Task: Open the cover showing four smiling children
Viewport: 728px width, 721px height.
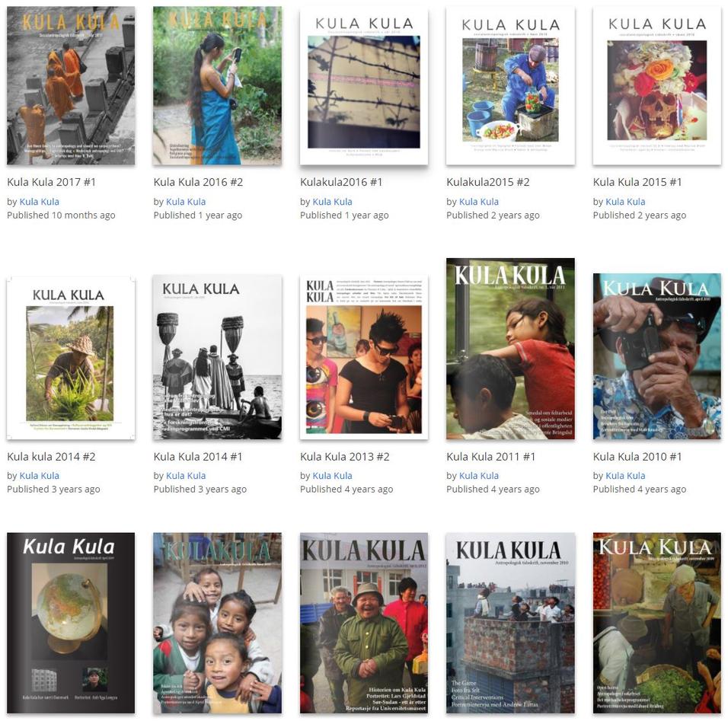Action: click(217, 623)
